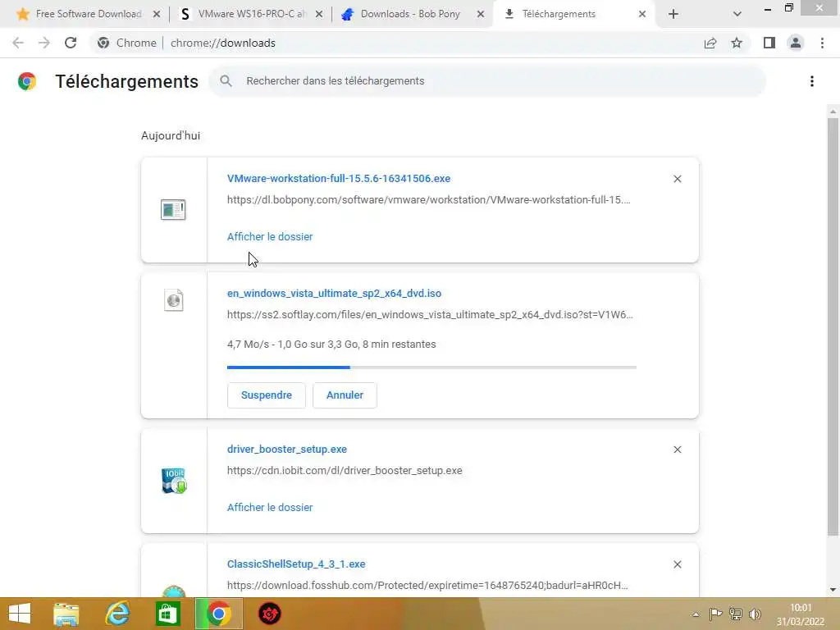Click the magnifier icon in downloads search

coord(226,81)
